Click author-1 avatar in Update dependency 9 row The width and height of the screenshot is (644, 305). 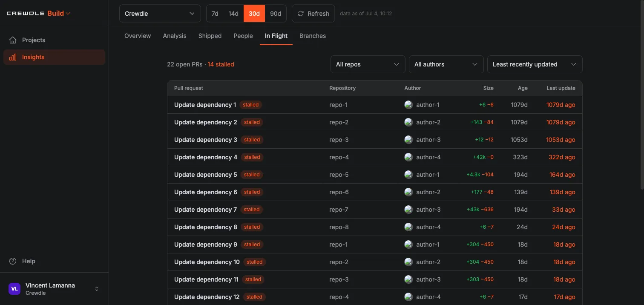(x=408, y=245)
